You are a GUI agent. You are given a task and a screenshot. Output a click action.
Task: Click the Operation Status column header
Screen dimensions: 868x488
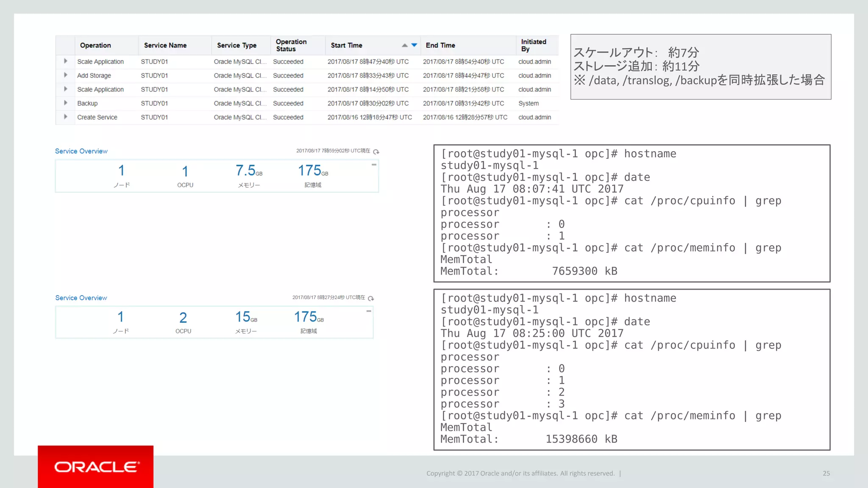[x=291, y=45]
